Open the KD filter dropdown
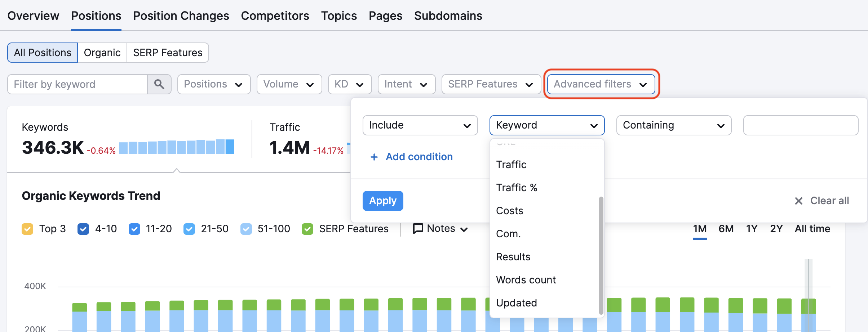Image resolution: width=868 pixels, height=332 pixels. pyautogui.click(x=349, y=84)
